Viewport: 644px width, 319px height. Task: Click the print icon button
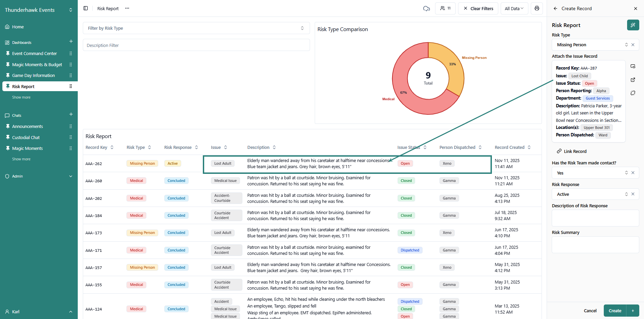click(536, 8)
